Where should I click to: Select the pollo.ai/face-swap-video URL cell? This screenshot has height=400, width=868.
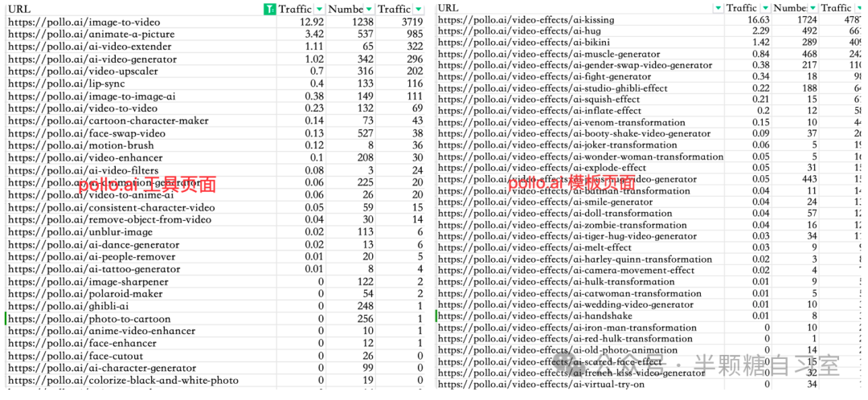pos(141,133)
